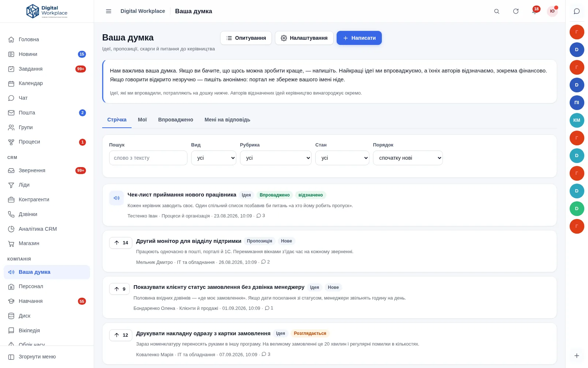Screen dimensions: 588x368
Task: Open Чек-лист приймання нового працівника post
Action: click(x=182, y=195)
